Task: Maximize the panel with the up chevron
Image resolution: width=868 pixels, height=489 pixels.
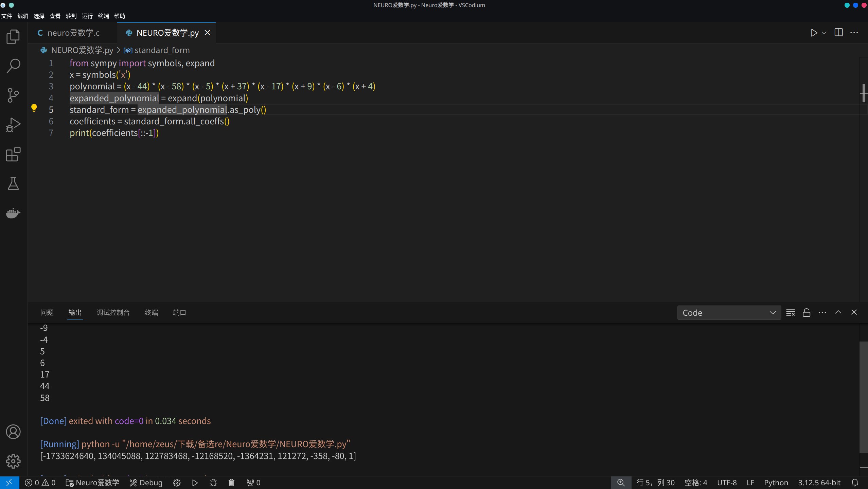Action: point(838,312)
